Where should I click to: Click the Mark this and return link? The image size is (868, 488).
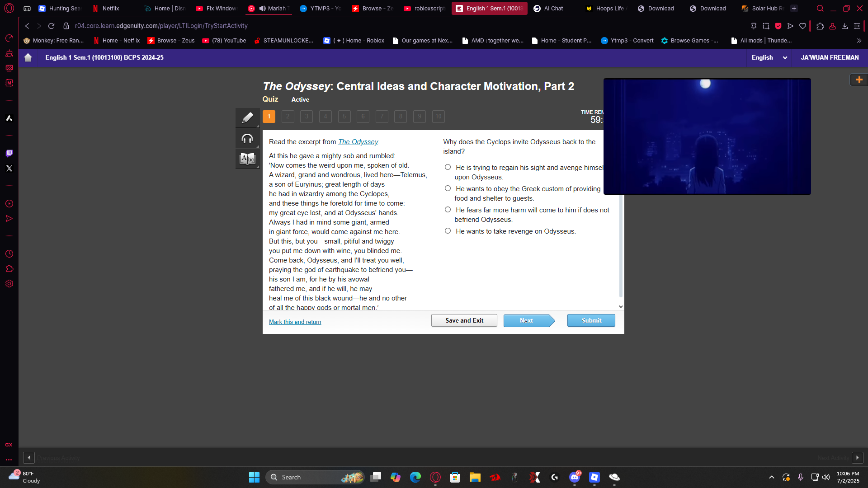click(295, 322)
